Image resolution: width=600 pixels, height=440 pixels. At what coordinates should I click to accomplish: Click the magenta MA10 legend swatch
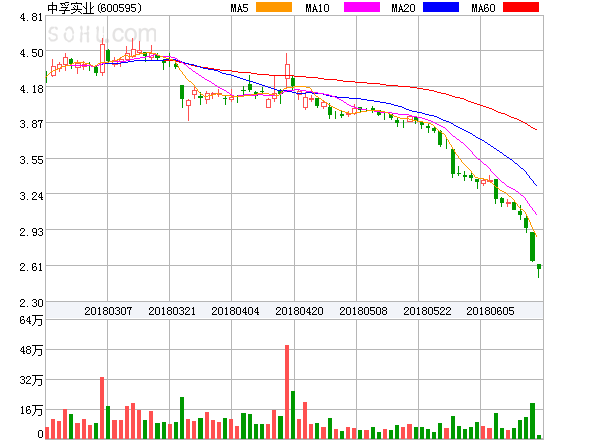[x=362, y=7]
